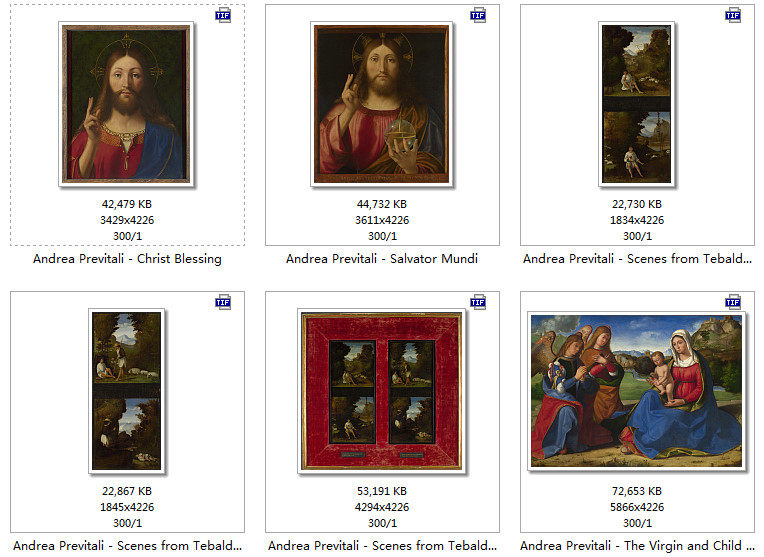Image resolution: width=764 pixels, height=557 pixels.
Task: Click the 42,479 KB file size text
Action: [x=127, y=204]
